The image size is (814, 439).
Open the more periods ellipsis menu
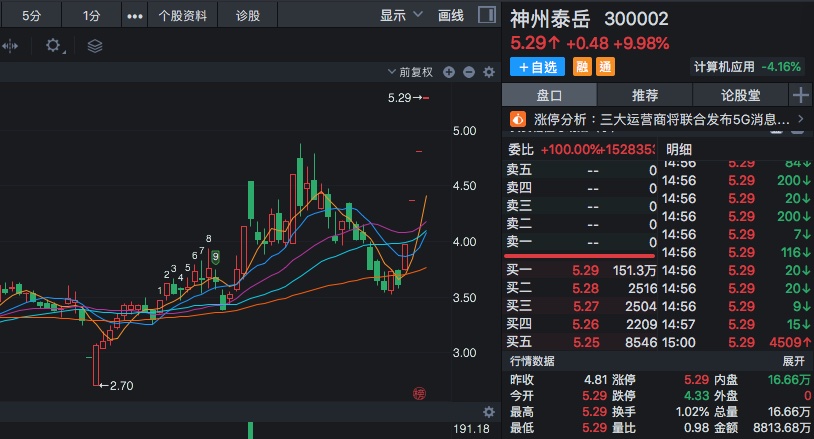click(x=134, y=16)
